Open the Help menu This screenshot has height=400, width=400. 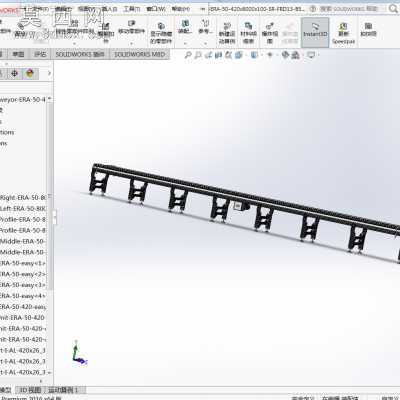point(180,9)
